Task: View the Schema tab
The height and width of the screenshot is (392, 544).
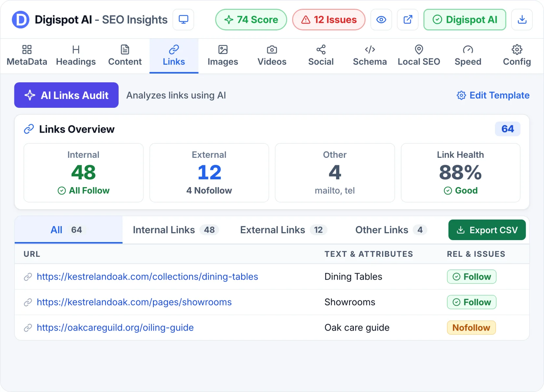Action: tap(370, 56)
